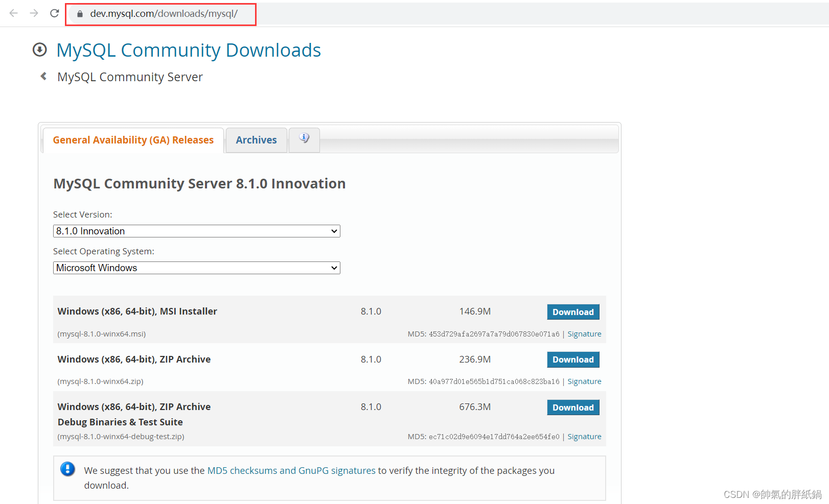The width and height of the screenshot is (829, 504).
Task: Click the download circle icon beside page title
Action: tap(40, 50)
